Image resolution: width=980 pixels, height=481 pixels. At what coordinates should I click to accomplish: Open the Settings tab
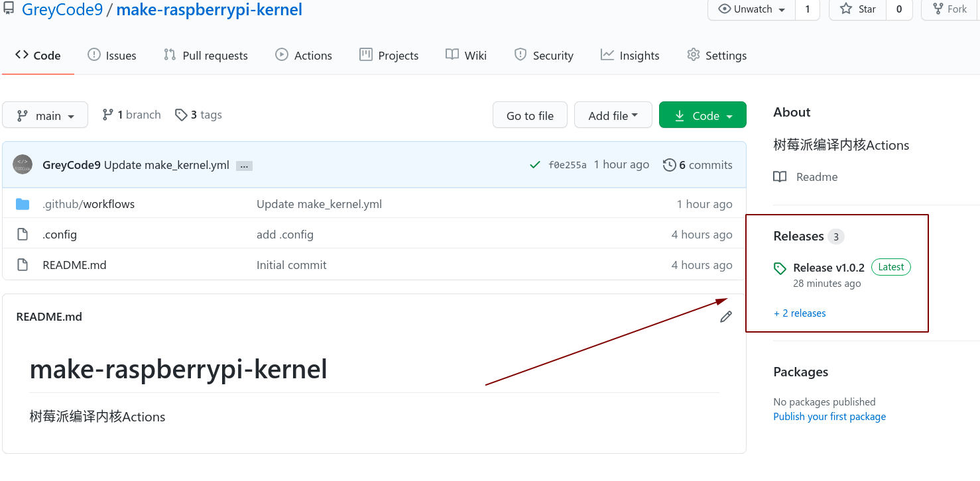click(x=717, y=56)
